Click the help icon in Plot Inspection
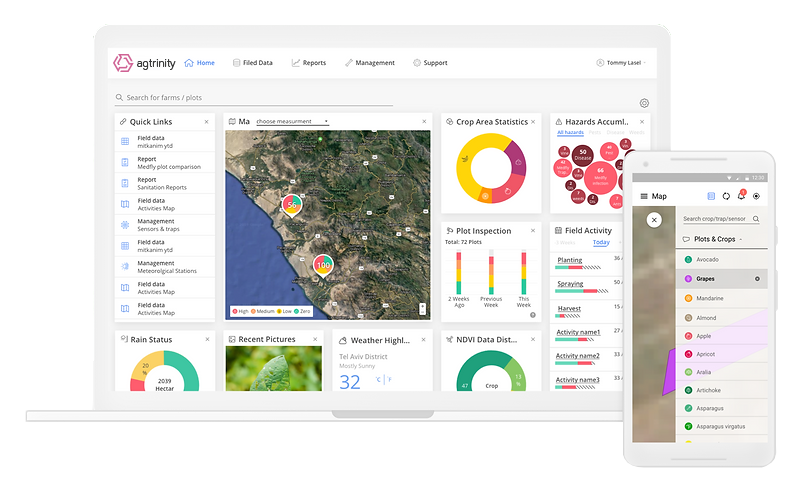Image resolution: width=790 pixels, height=482 pixels. [x=532, y=315]
